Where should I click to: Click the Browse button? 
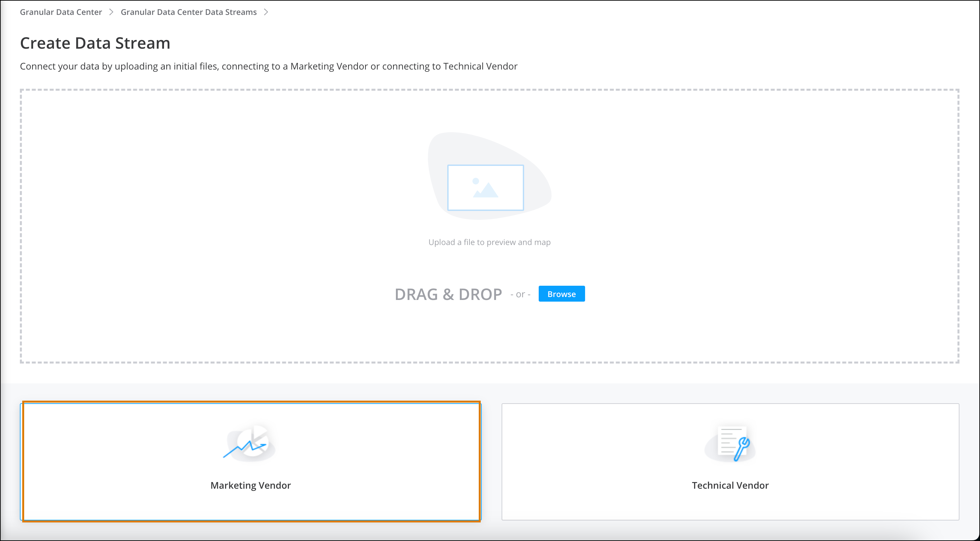[562, 294]
